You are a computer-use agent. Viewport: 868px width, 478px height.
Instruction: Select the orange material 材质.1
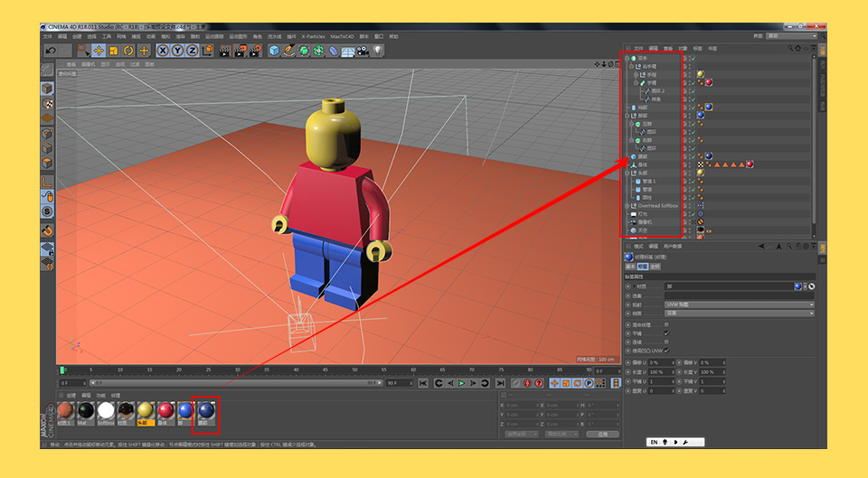[x=65, y=412]
